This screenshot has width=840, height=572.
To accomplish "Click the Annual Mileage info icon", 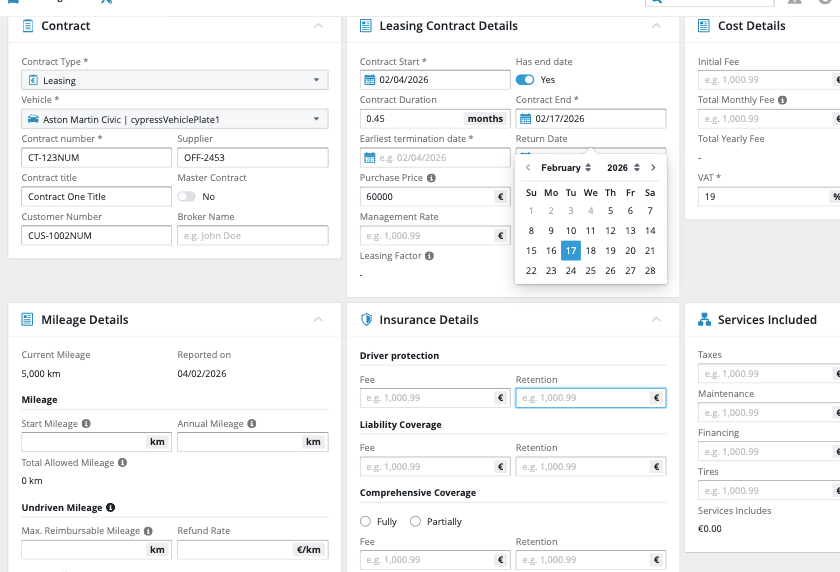I will tap(252, 424).
